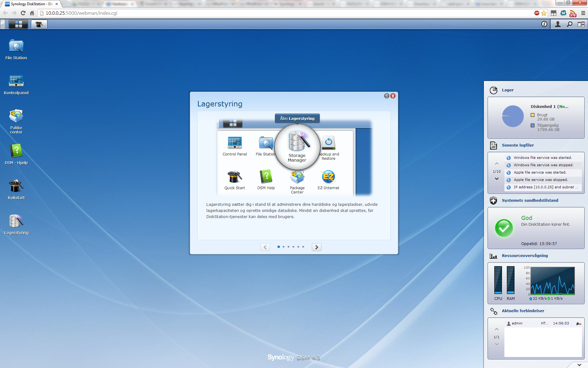Click log entry 'Windows file service was started.'
This screenshot has height=368, width=588.
tap(543, 158)
